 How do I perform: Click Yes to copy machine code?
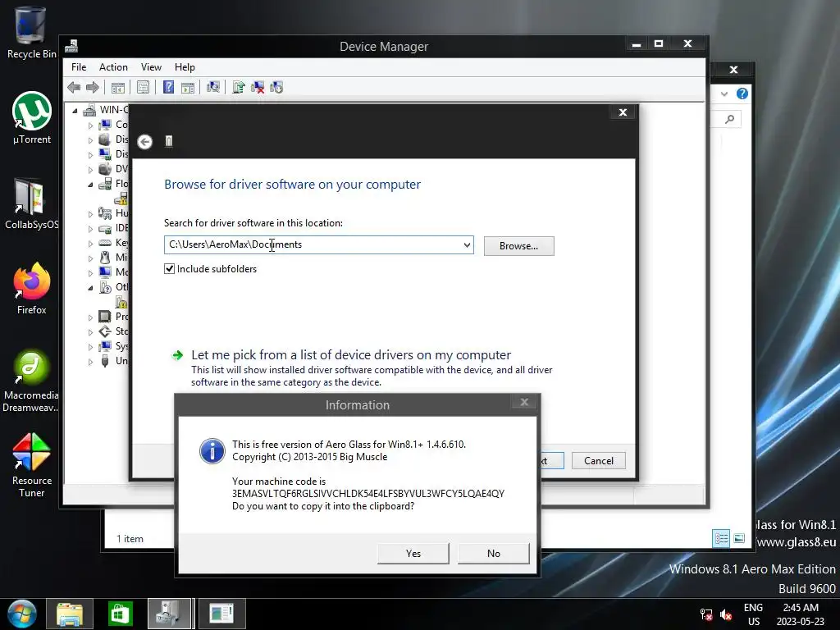tap(413, 554)
